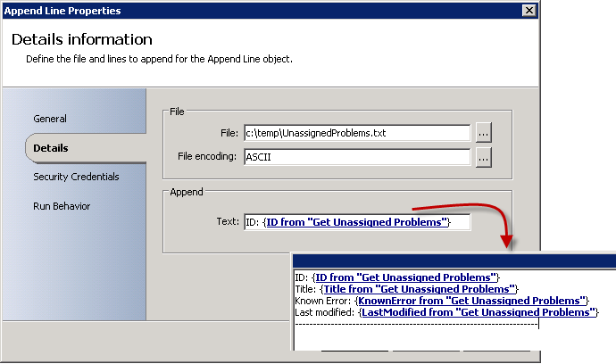Click ID link inside Append Text field
Viewport: 616px width, 364px height.
[356, 222]
